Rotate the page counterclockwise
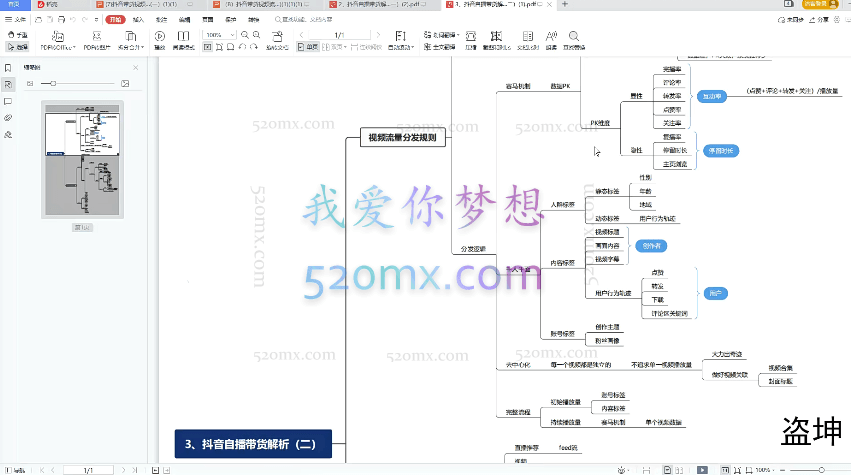Screen dimensions: 851x475 [x=243, y=47]
